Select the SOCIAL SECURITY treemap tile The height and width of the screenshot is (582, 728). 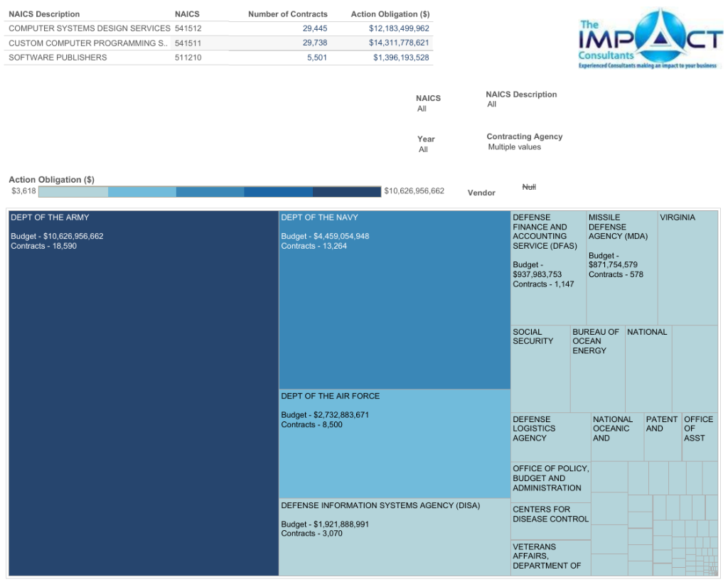coord(540,369)
